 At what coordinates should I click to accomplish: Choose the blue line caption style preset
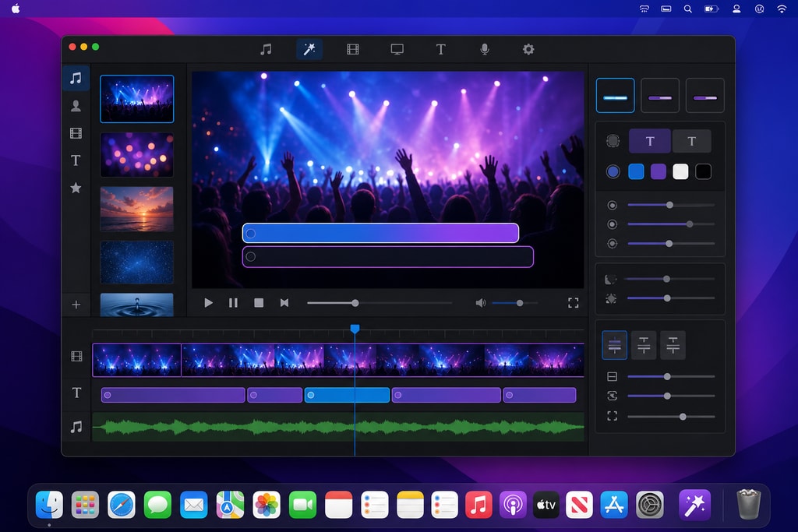(x=616, y=95)
